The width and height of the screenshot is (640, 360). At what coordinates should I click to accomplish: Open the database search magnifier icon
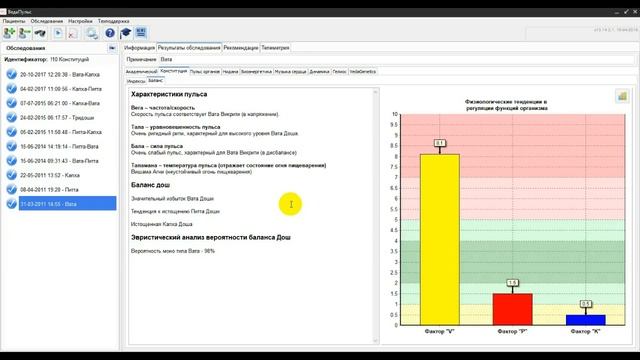[x=92, y=33]
